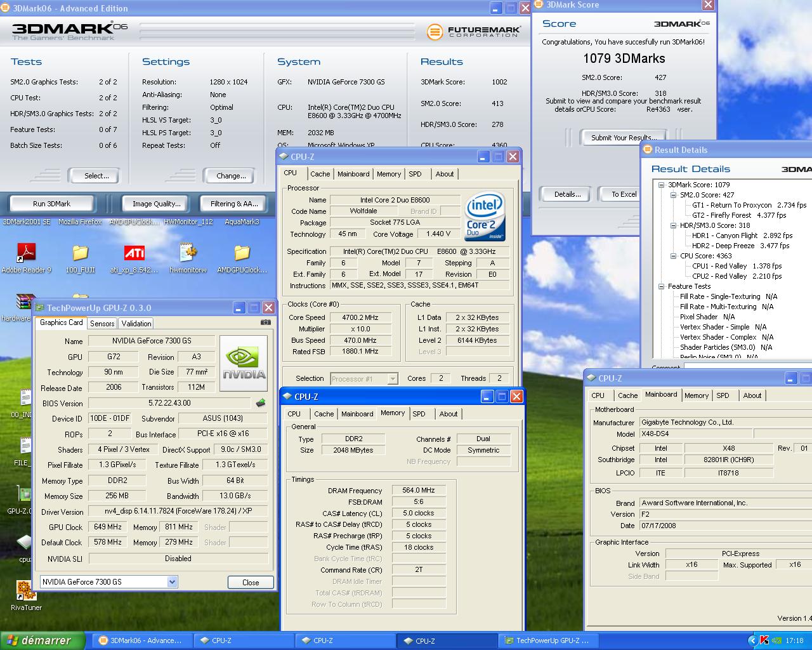Click the To Excel button
812x650 pixels.
pos(623,194)
